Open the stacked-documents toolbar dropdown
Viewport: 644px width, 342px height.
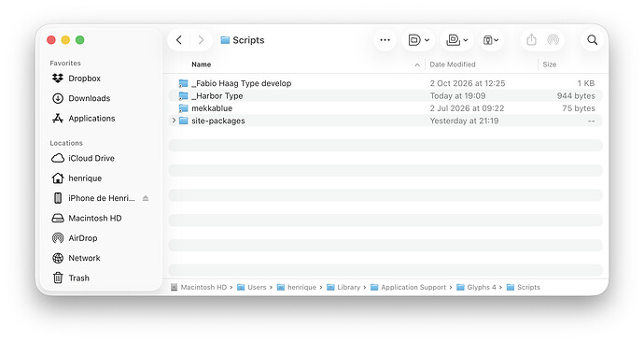[456, 40]
